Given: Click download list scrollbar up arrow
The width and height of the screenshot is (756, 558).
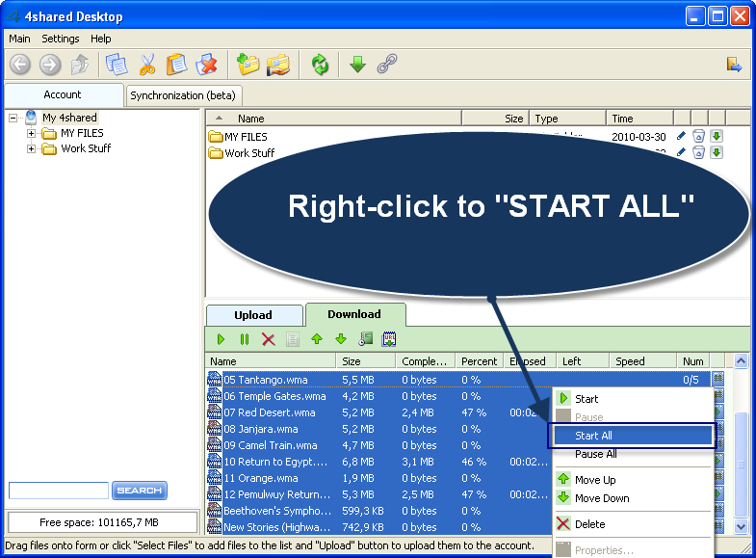Looking at the screenshot, I should pos(741,360).
